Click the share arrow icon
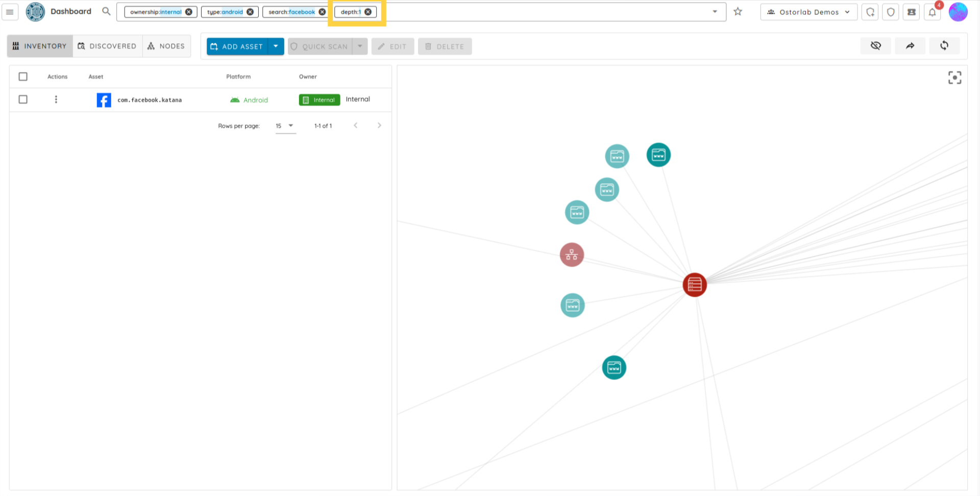This screenshot has height=496, width=980. [x=910, y=46]
